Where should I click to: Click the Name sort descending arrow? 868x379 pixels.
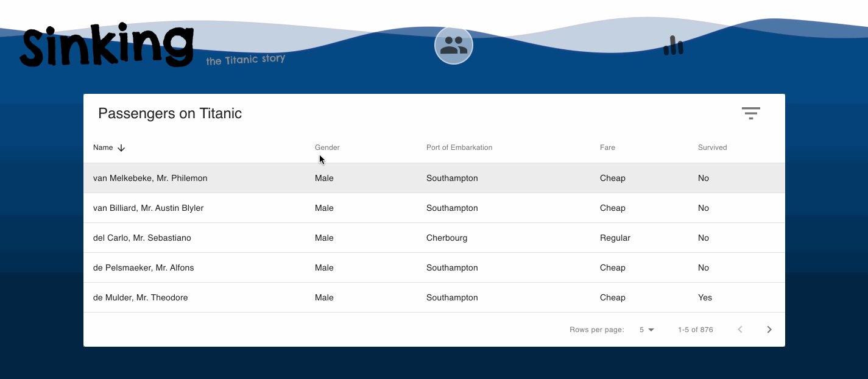[x=121, y=147]
